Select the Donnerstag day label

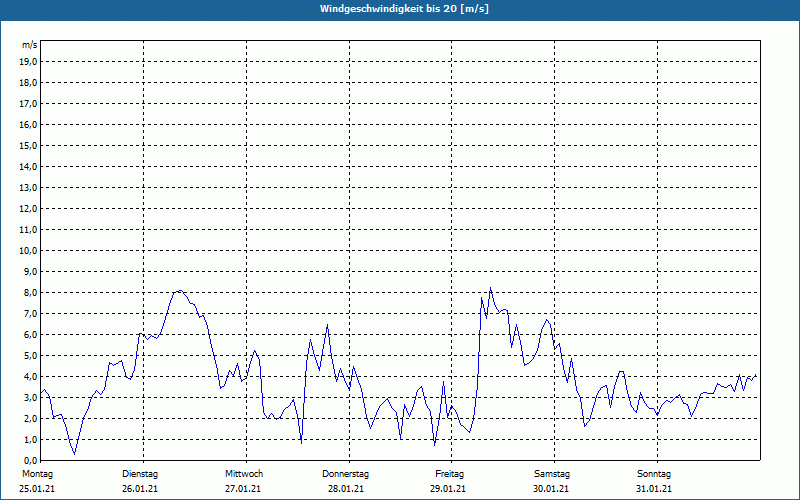345,474
